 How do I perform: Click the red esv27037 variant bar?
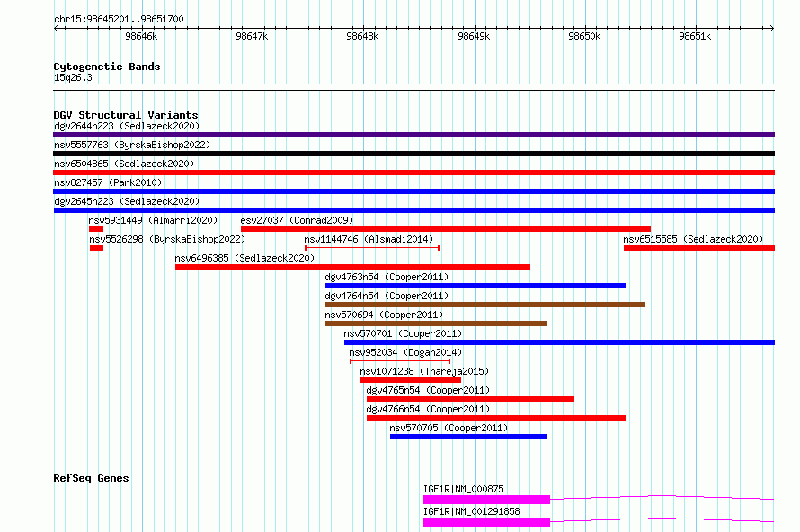446,229
